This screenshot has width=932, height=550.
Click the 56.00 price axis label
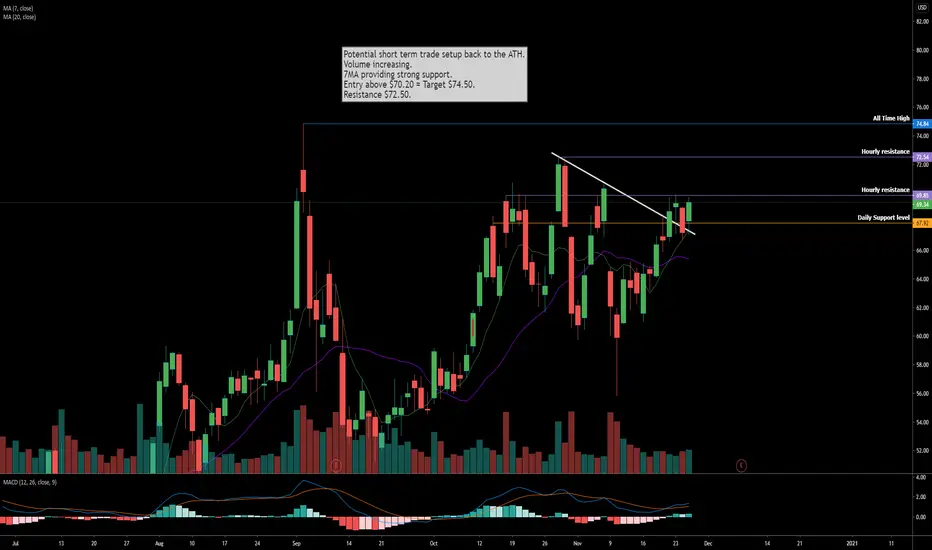click(x=922, y=394)
